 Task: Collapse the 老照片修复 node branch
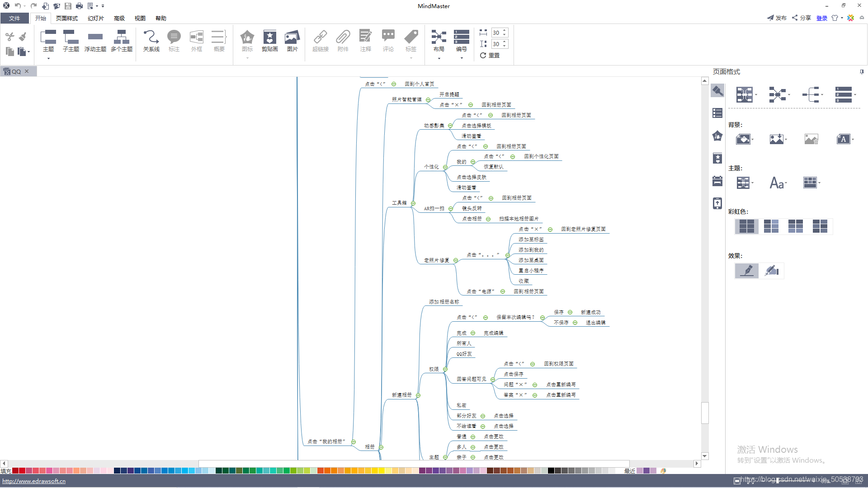click(456, 260)
